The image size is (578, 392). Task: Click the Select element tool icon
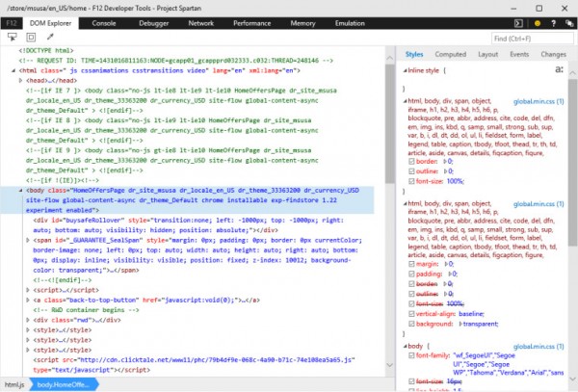pos(13,38)
